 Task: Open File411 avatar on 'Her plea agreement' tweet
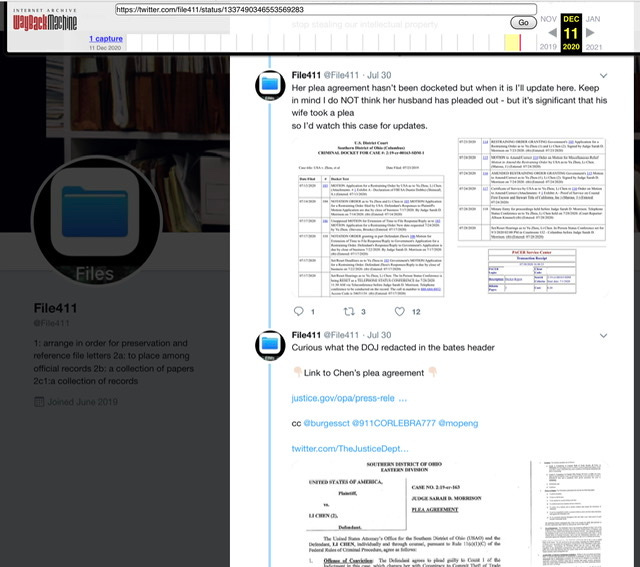click(x=270, y=85)
